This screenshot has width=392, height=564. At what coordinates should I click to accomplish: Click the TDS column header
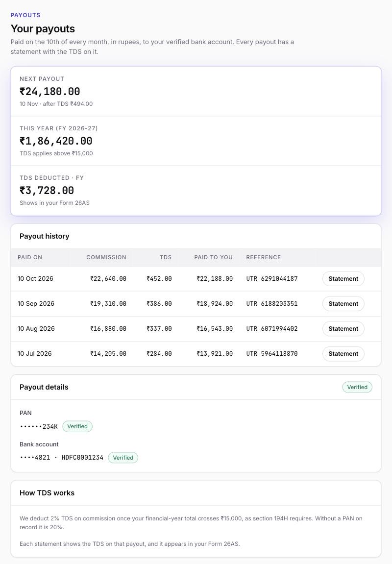coord(166,257)
